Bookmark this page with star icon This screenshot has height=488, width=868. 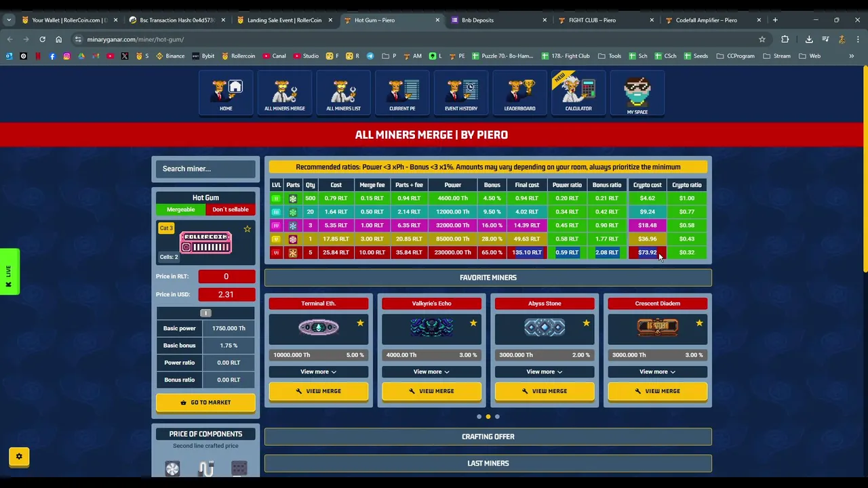tap(762, 39)
